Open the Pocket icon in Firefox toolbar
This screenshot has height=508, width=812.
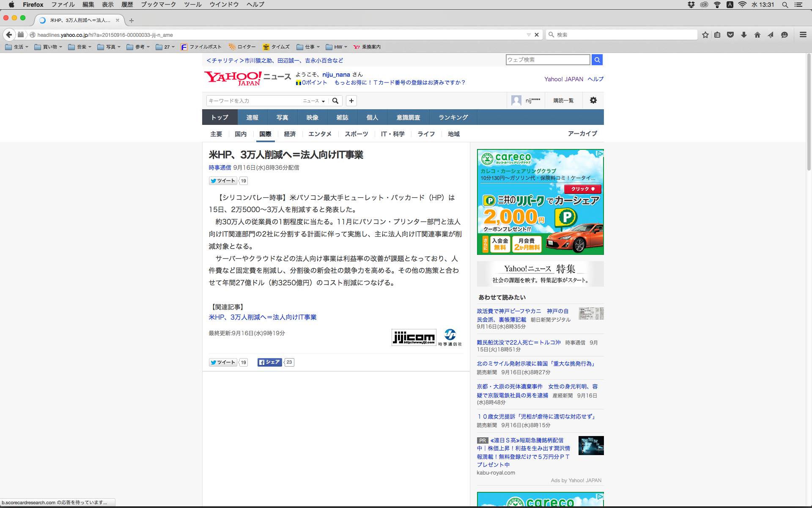730,35
